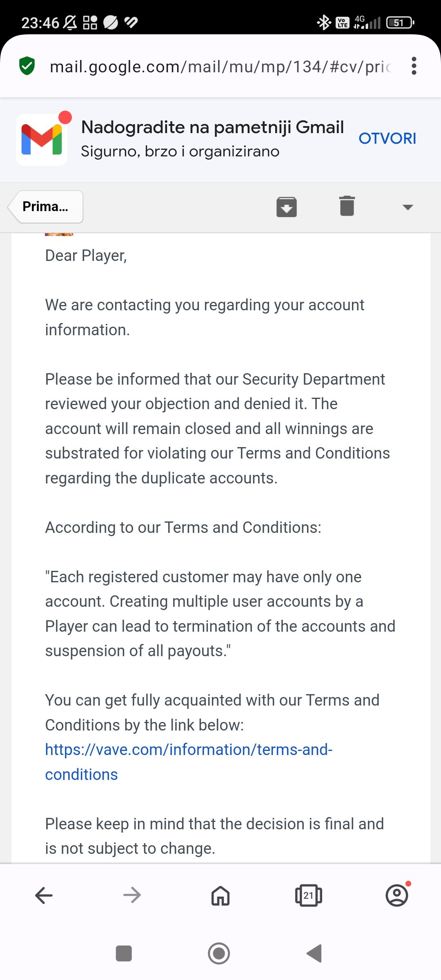Open browser three-dot menu
Viewport: 441px width, 980px height.
[x=414, y=66]
